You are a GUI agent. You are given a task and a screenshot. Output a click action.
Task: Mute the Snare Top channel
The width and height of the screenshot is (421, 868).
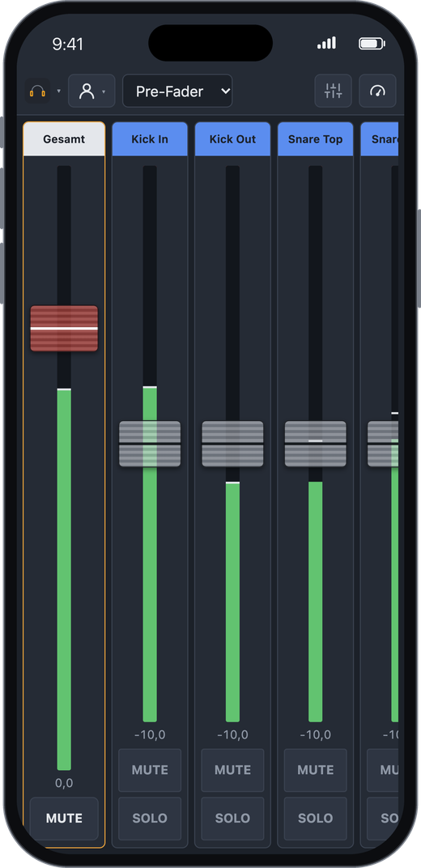point(315,770)
